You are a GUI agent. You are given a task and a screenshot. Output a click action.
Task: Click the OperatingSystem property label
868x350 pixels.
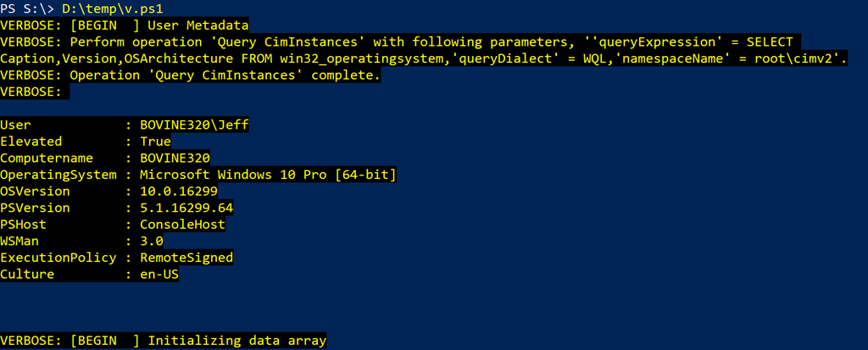58,175
